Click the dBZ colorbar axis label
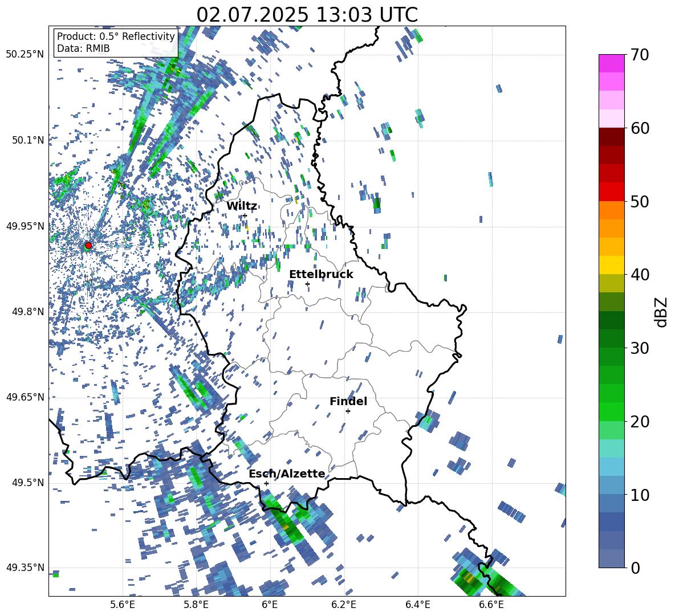The width and height of the screenshot is (675, 616). [x=662, y=312]
